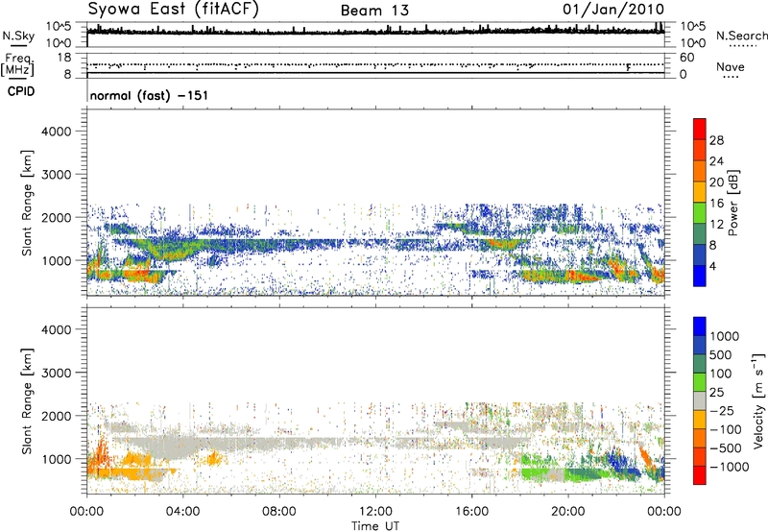Click the '-25' label on the velocity color bar
The image size is (768, 532).
point(722,411)
